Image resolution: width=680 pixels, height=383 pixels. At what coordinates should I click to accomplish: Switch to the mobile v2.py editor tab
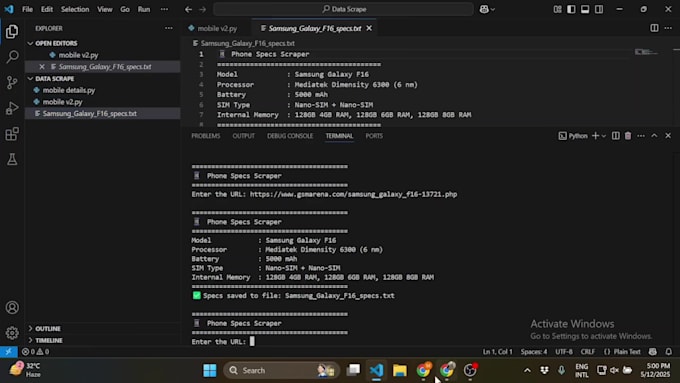click(216, 28)
